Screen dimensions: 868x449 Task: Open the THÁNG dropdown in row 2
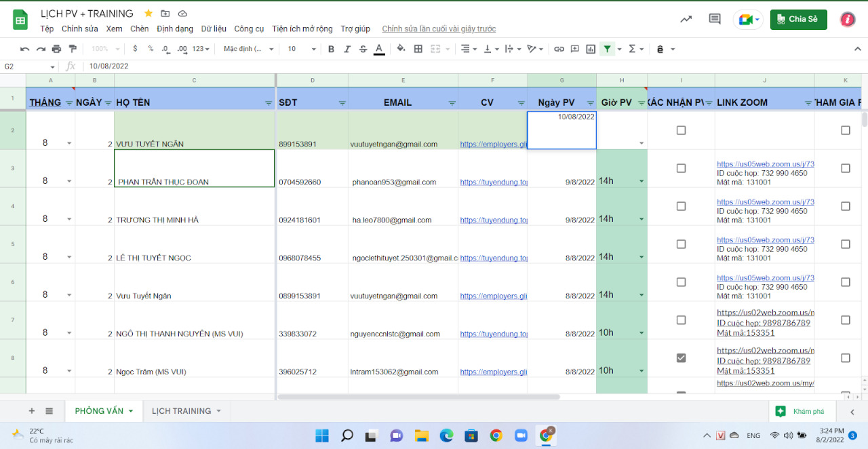coord(68,143)
